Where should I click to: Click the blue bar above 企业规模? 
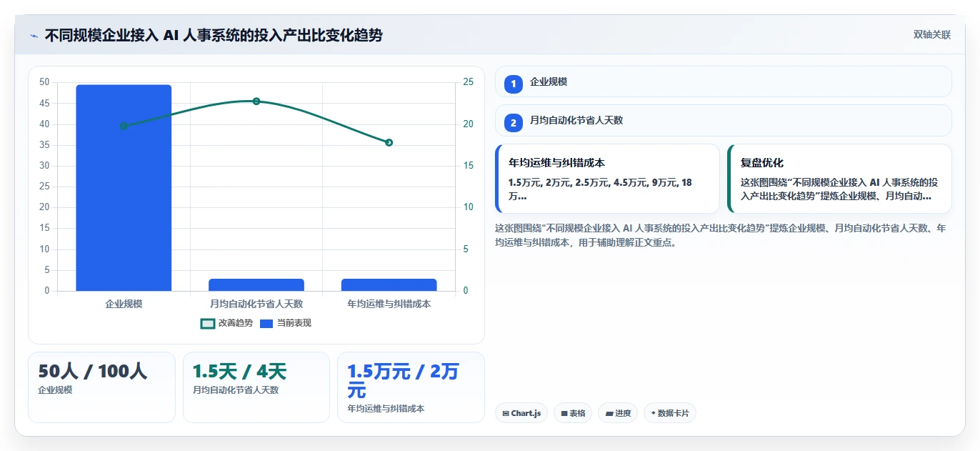pos(124,188)
